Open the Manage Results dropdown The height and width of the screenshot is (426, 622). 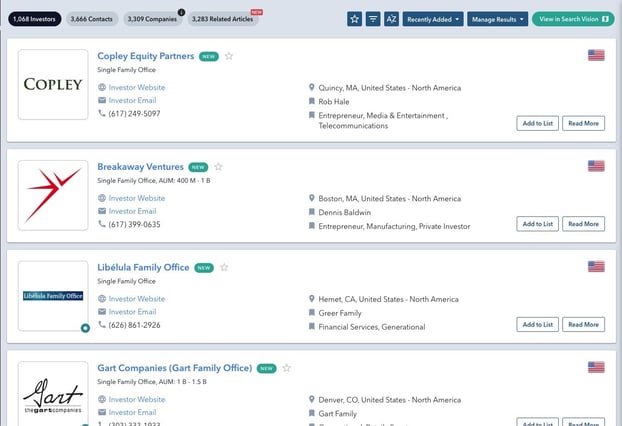pyautogui.click(x=497, y=19)
